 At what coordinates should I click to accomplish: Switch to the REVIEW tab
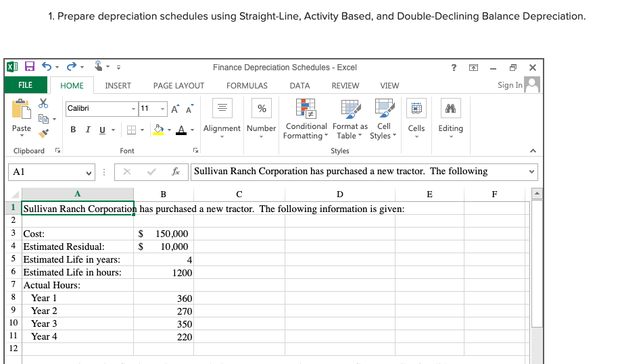345,86
